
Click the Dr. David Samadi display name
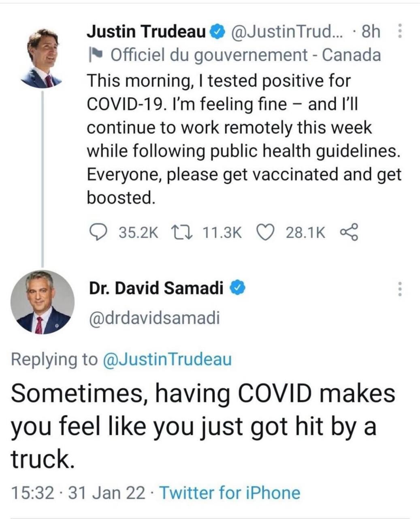pos(156,288)
